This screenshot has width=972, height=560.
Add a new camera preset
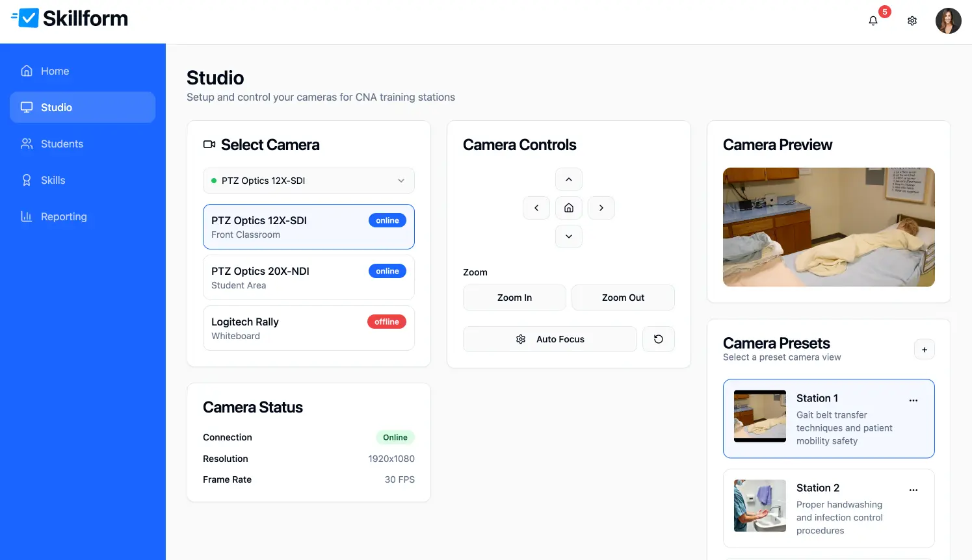pyautogui.click(x=924, y=350)
